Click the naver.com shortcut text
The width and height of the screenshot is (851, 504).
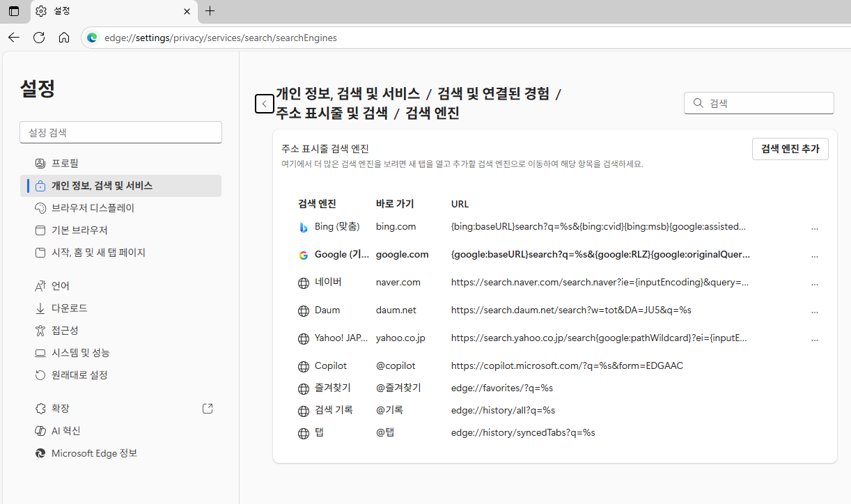pos(398,282)
